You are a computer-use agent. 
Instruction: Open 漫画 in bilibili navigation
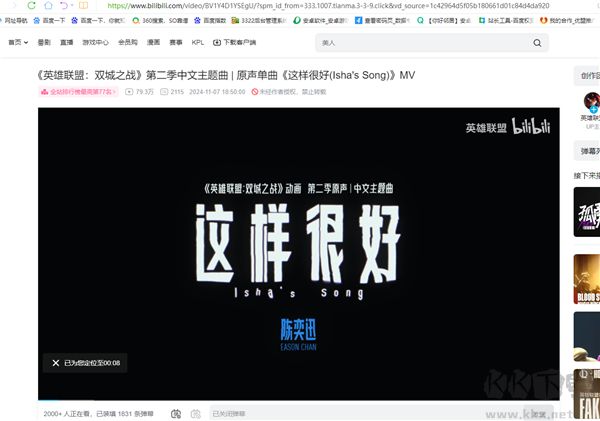(153, 42)
